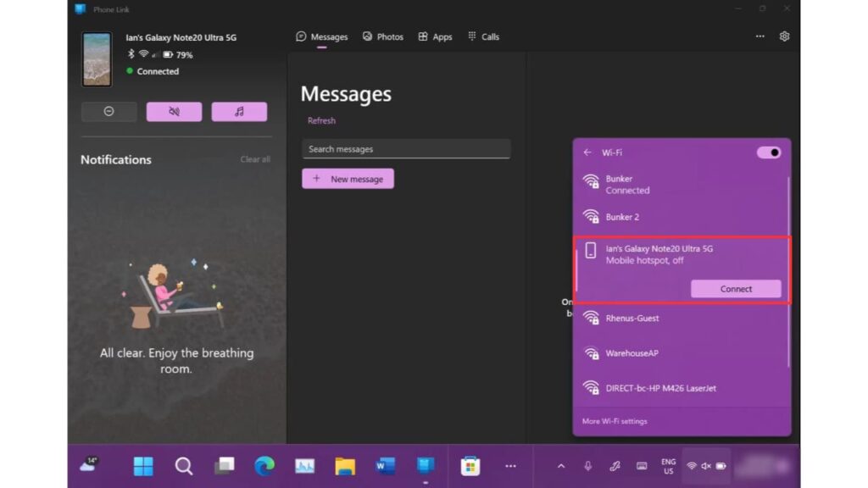Open the Calls tab
The height and width of the screenshot is (488, 868).
(x=484, y=36)
